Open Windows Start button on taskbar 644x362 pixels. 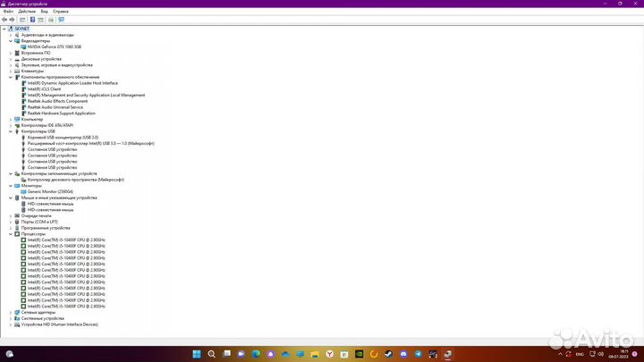point(196,354)
